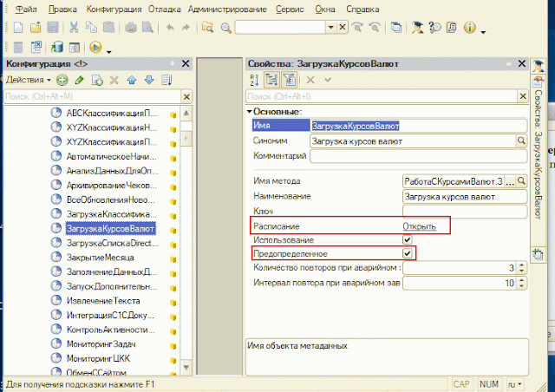This screenshot has height=392, width=555.
Task: Click the Sort by categories icon in Properties
Action: click(x=271, y=80)
